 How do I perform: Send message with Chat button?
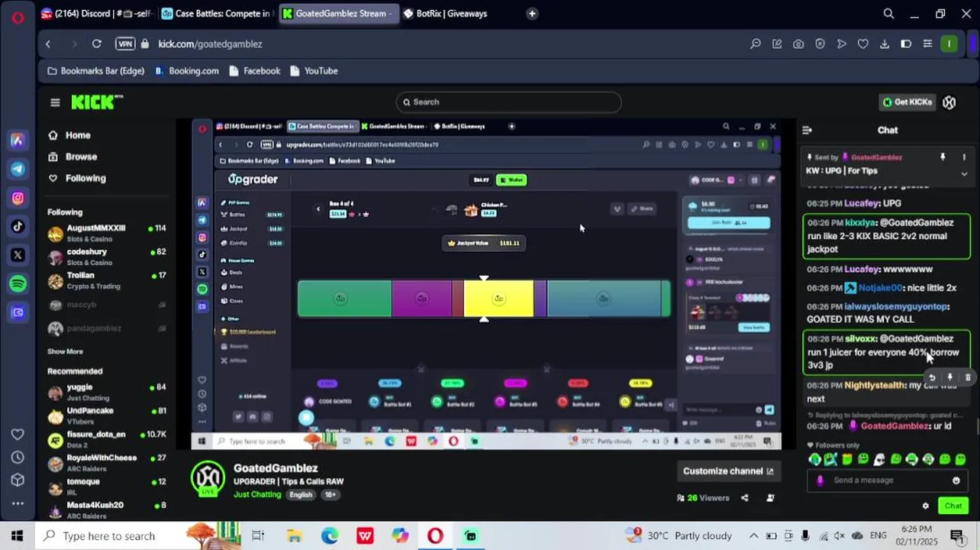[x=953, y=506]
